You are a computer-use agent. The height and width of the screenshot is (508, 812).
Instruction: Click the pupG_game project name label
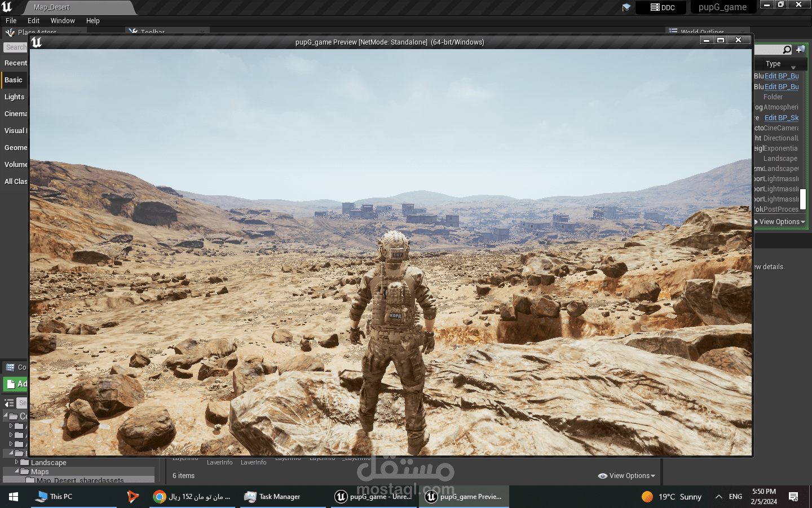pyautogui.click(x=722, y=7)
